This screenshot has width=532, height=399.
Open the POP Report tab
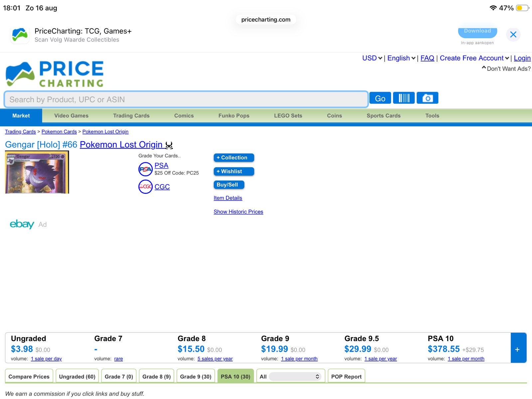point(346,376)
